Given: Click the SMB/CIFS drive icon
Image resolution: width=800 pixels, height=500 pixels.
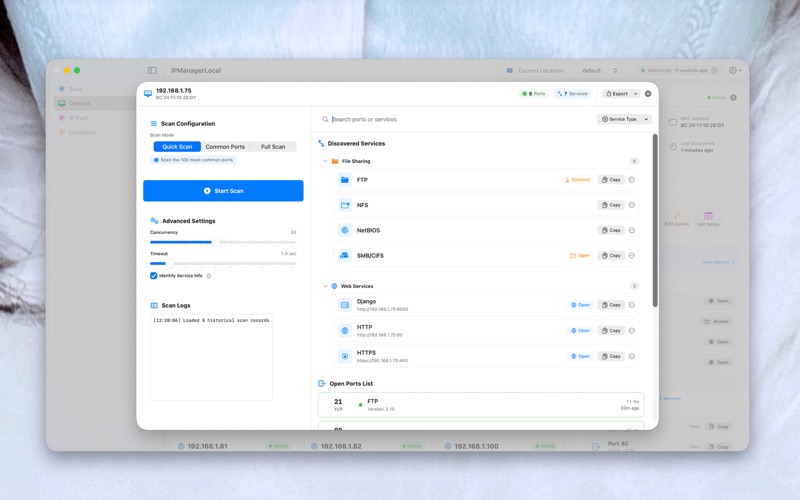Looking at the screenshot, I should tap(345, 256).
